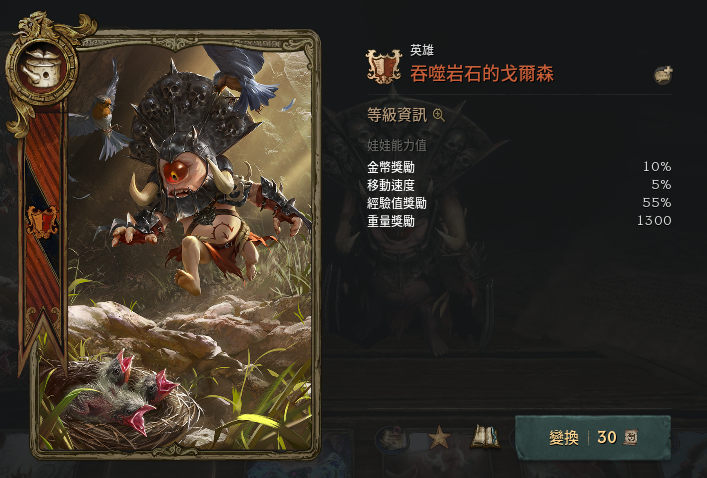Click the 等級資訊 heading text
Image resolution: width=707 pixels, height=478 pixels.
click(397, 115)
